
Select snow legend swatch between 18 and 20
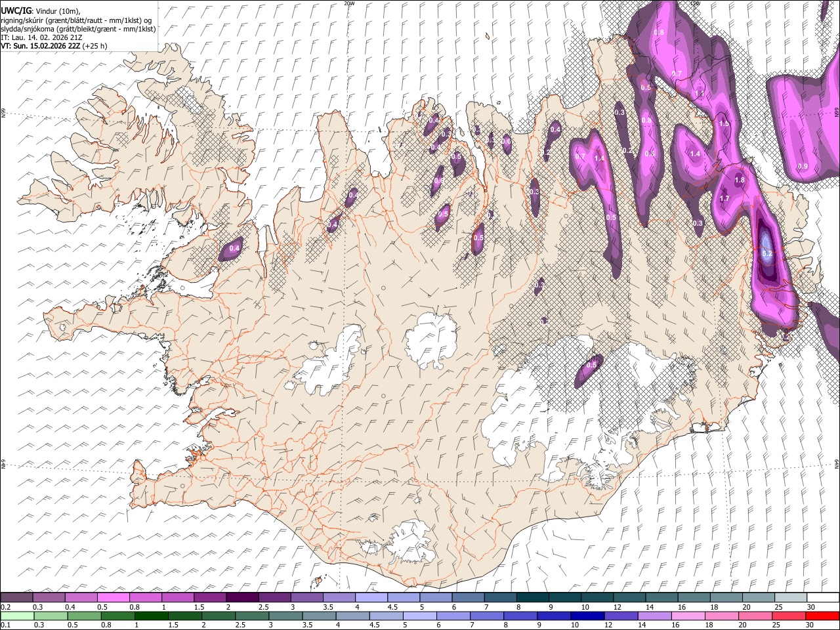coord(726,598)
